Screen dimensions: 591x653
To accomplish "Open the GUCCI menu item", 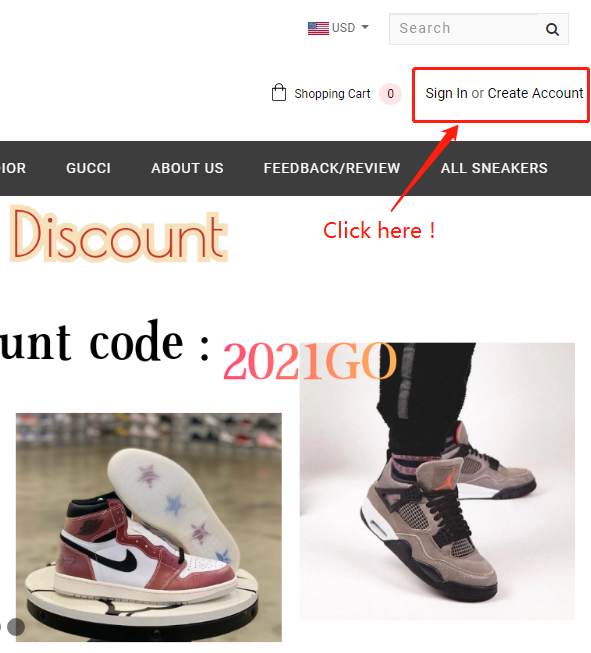I will pyautogui.click(x=88, y=168).
